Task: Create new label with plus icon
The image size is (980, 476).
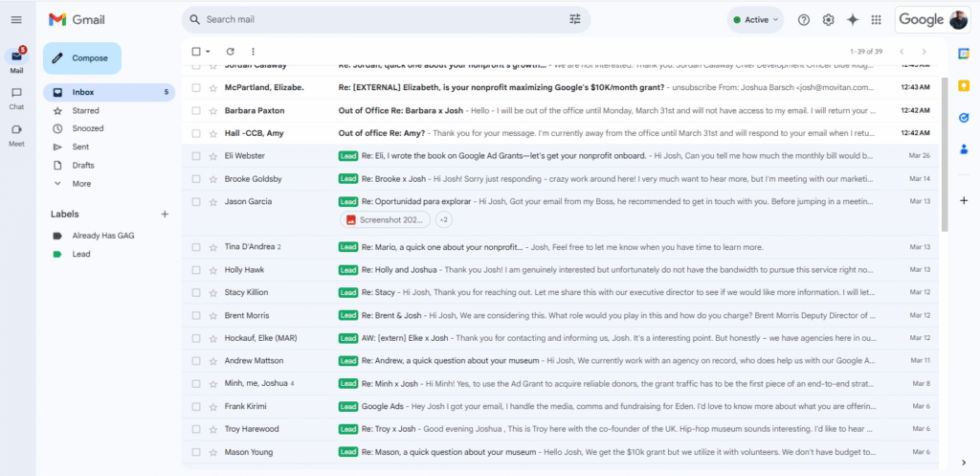Action: click(165, 215)
